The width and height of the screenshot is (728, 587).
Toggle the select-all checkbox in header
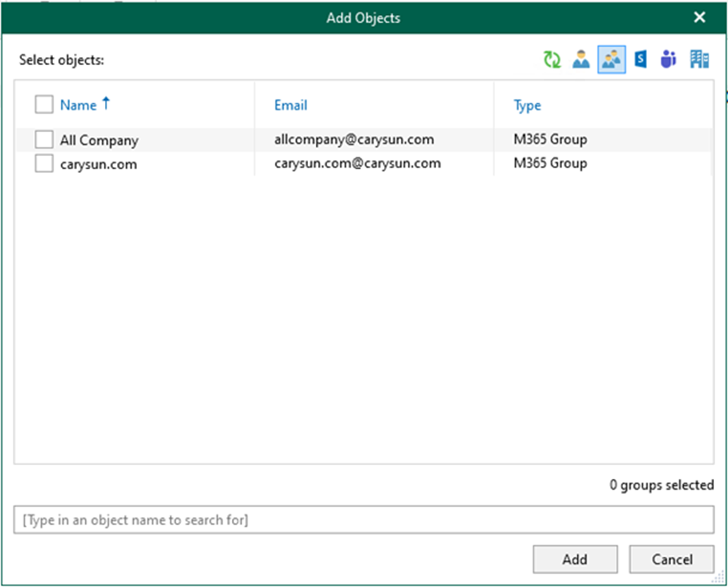click(44, 105)
